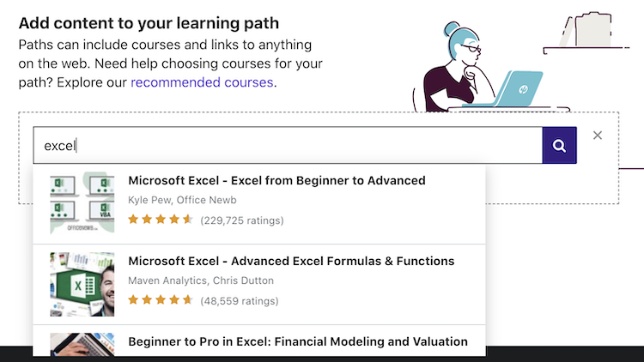Image resolution: width=644 pixels, height=362 pixels.
Task: Select the Excel Beginner to Advanced thumbnail
Action: pyautogui.click(x=82, y=202)
